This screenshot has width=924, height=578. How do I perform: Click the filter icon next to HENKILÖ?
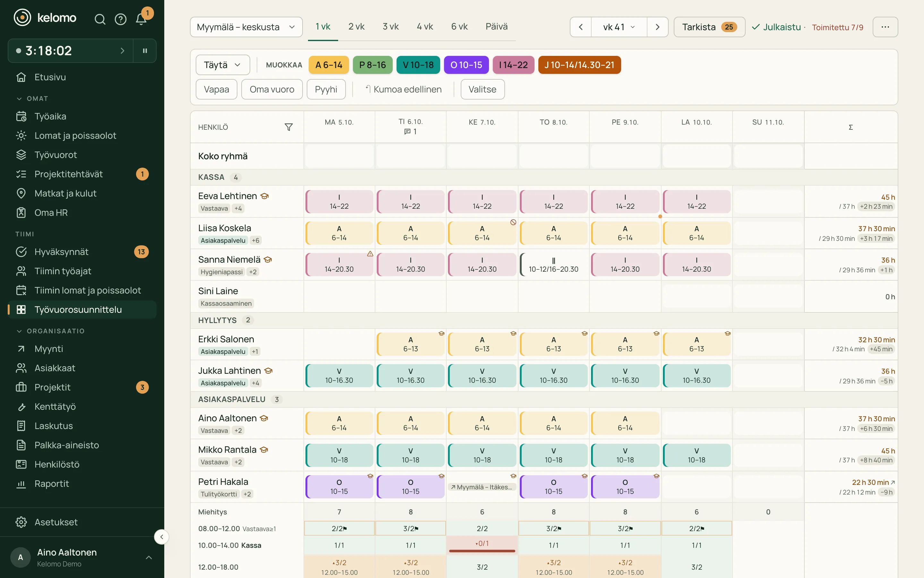click(289, 127)
